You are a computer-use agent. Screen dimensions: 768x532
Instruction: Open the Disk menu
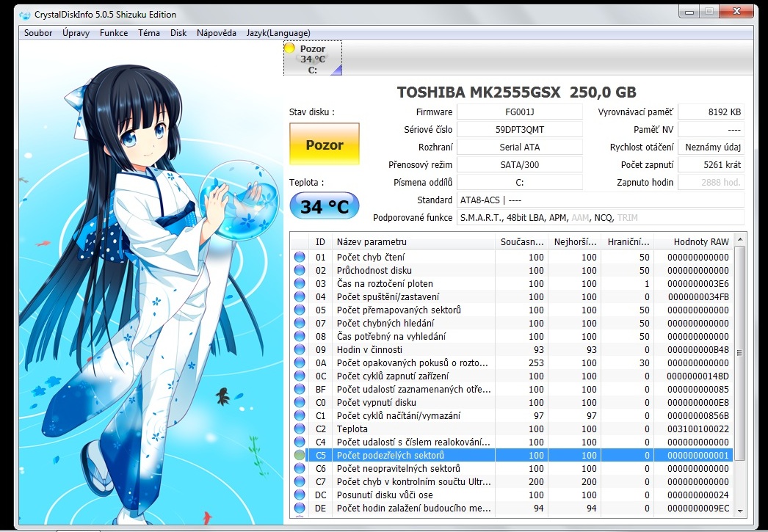178,33
